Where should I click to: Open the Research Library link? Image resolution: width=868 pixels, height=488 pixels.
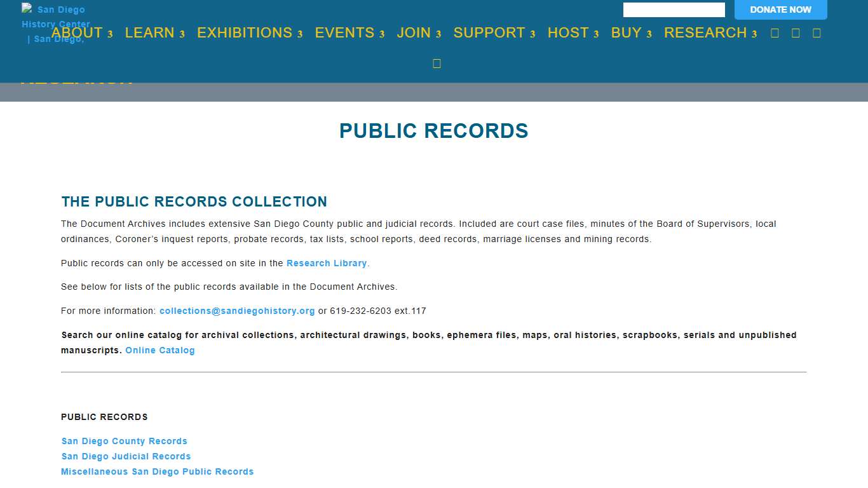click(x=327, y=263)
